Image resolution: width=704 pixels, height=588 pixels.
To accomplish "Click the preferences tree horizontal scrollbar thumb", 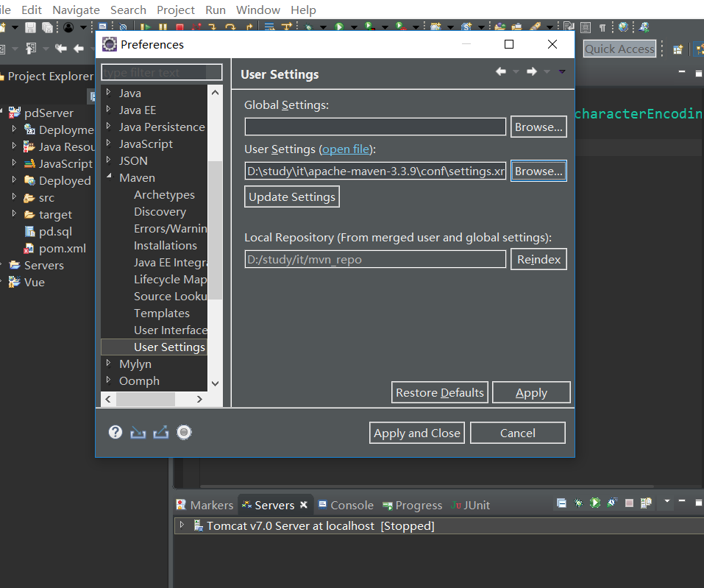I will pos(146,399).
